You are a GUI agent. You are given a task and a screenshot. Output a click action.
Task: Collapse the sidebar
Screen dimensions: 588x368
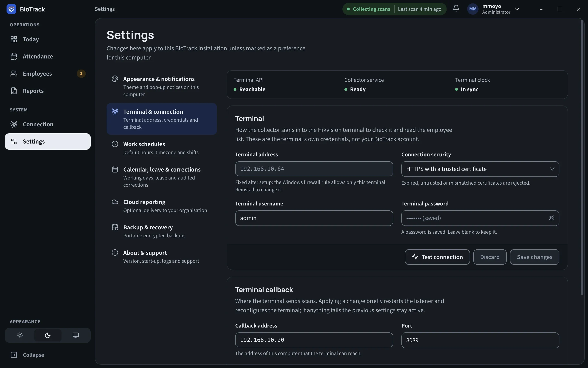tap(48, 355)
